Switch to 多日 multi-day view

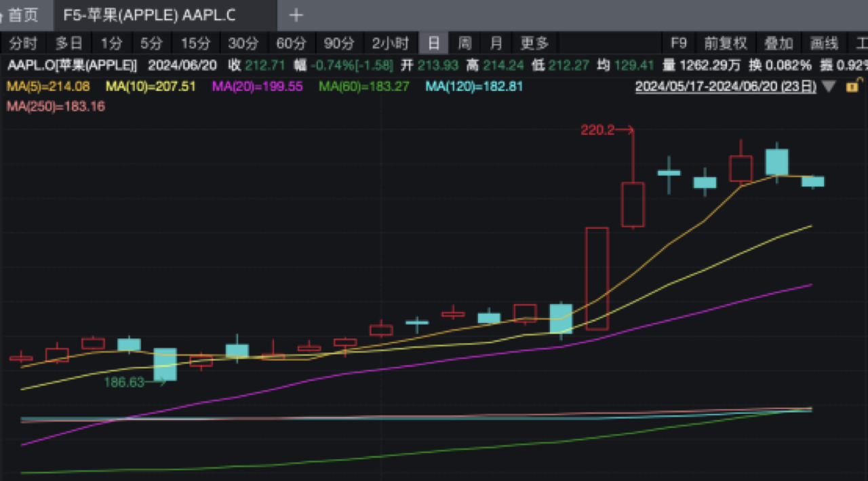(68, 43)
